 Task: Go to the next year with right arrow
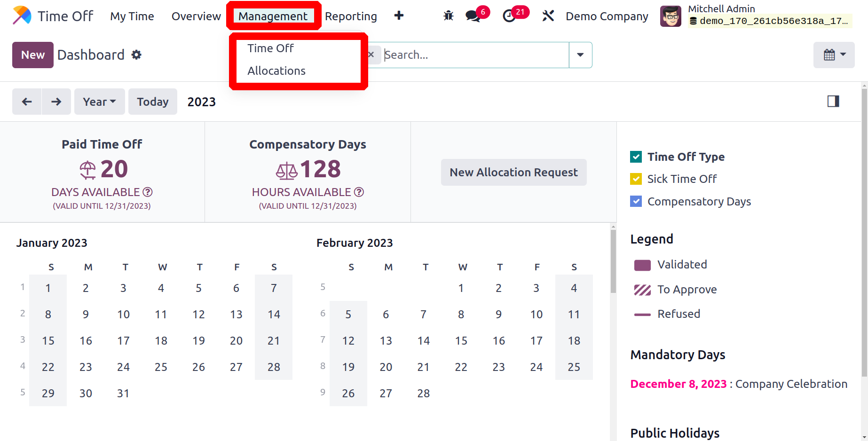(56, 102)
